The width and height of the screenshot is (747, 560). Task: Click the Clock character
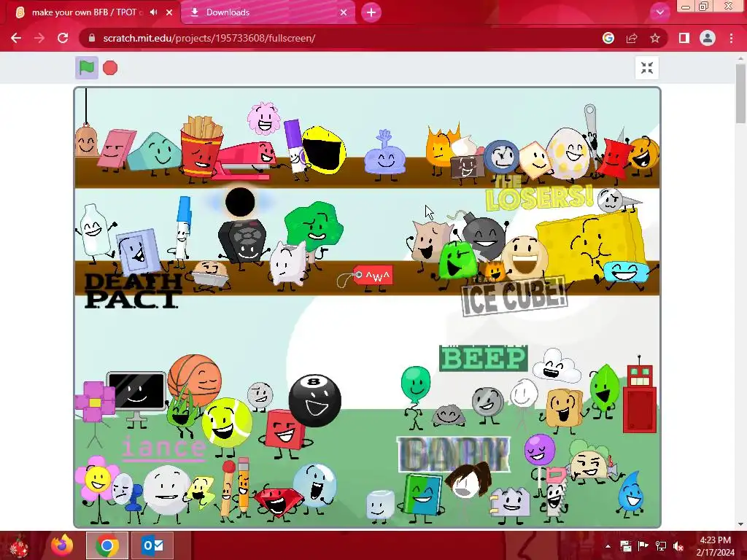[502, 156]
